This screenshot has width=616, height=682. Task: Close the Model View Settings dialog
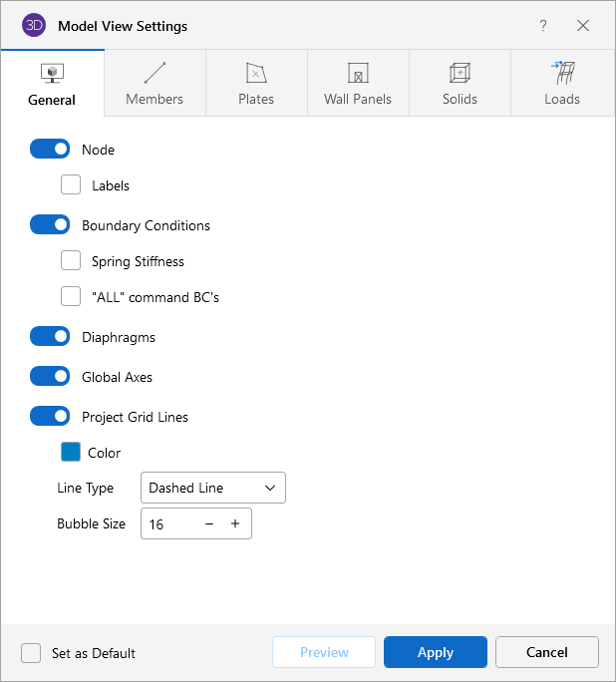click(583, 26)
